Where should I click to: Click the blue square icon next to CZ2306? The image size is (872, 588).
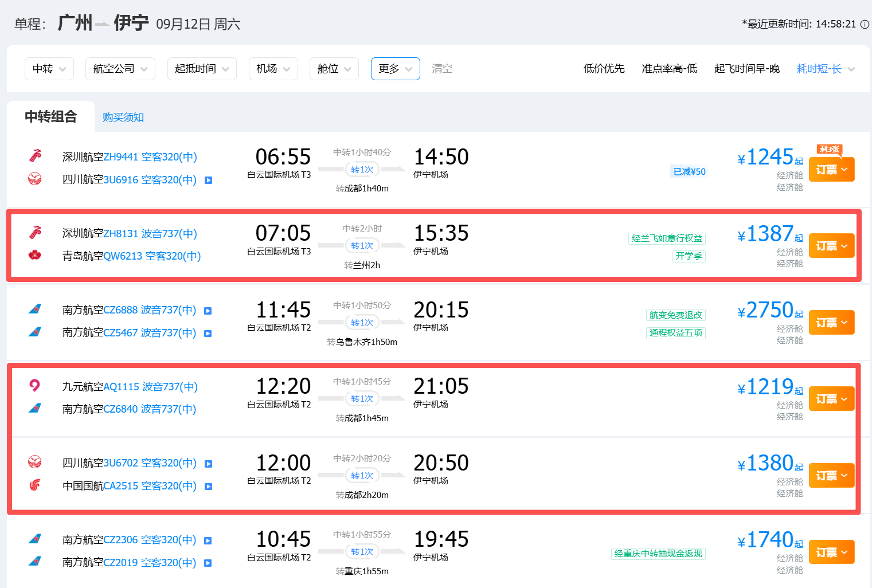(208, 540)
